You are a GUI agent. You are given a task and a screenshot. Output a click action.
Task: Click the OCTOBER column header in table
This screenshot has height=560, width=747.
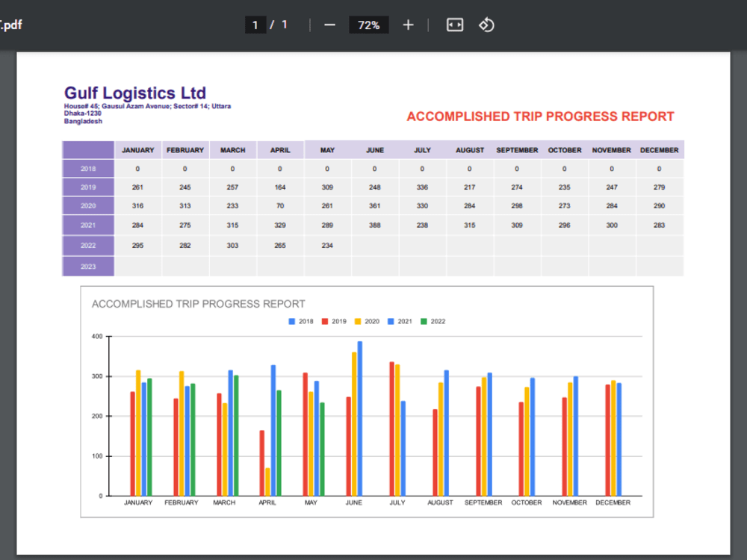coord(565,150)
